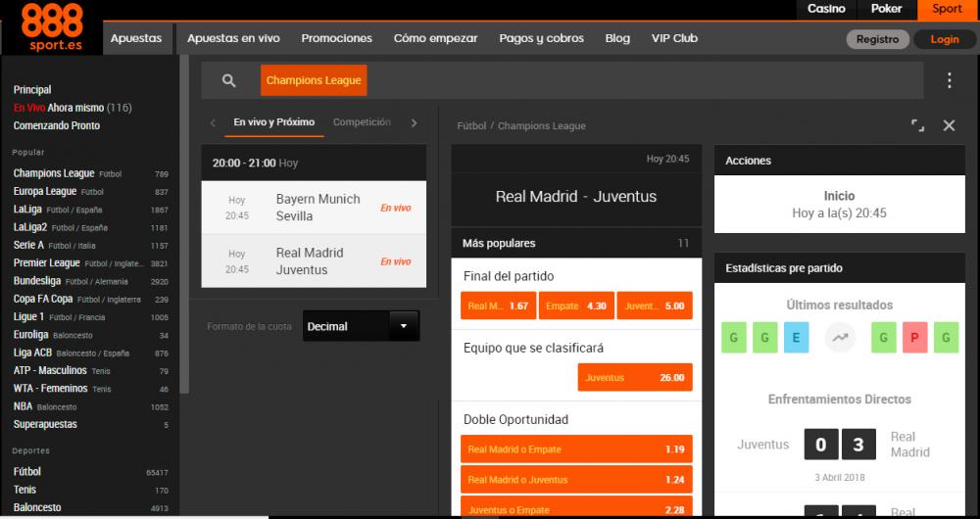Click the Fútbol breadcrumb
Screen dimensions: 980x519
tap(471, 126)
